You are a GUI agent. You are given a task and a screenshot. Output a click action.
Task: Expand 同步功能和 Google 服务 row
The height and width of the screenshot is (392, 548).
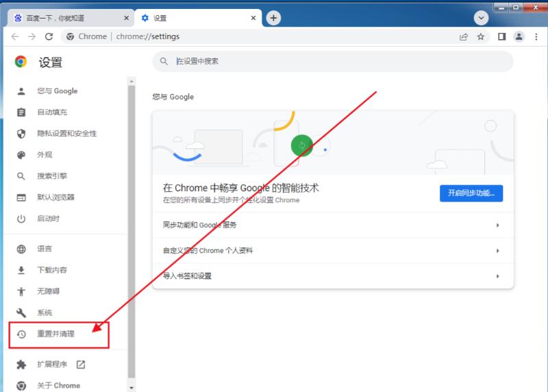[x=333, y=225]
